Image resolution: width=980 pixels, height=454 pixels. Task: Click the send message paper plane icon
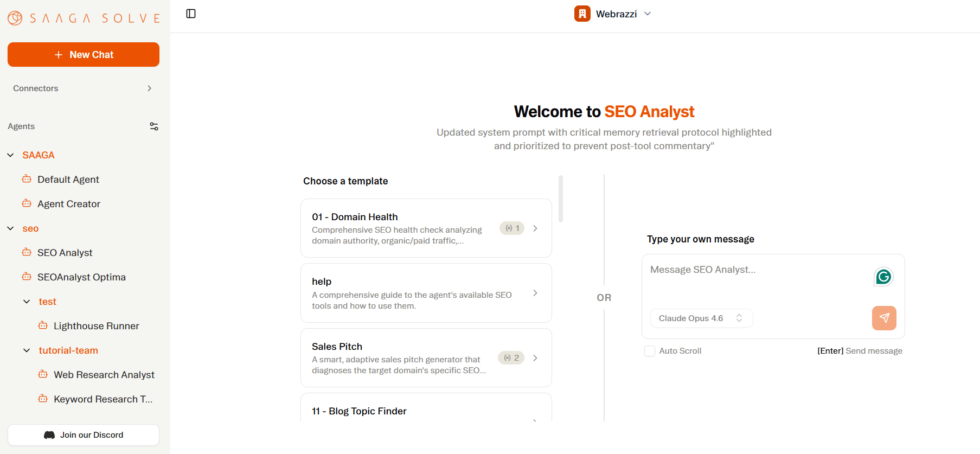(x=883, y=318)
